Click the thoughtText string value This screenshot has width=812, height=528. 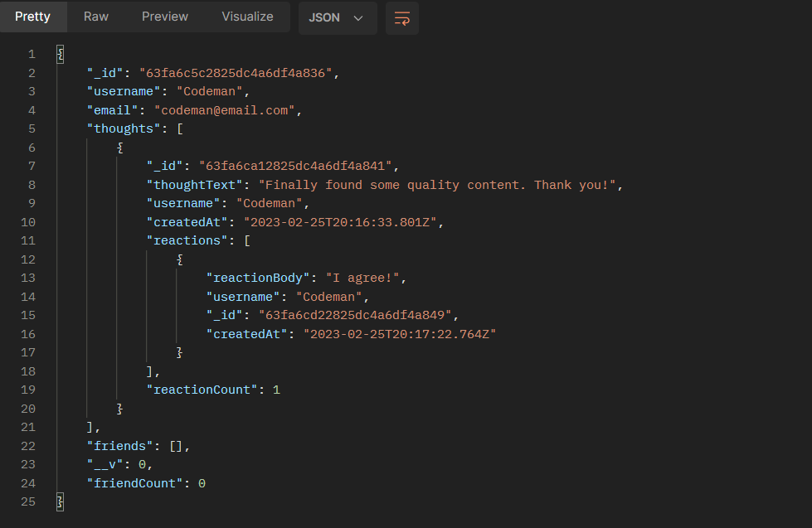(x=437, y=185)
